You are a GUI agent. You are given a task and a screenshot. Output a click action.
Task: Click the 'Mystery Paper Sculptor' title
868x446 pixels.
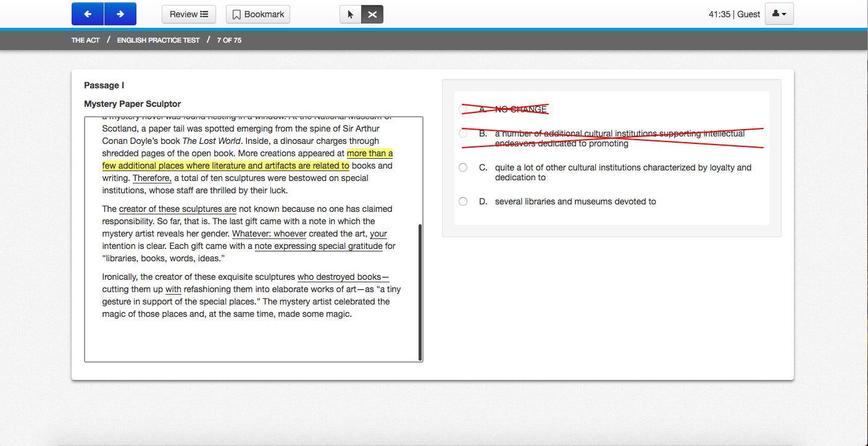(x=133, y=104)
